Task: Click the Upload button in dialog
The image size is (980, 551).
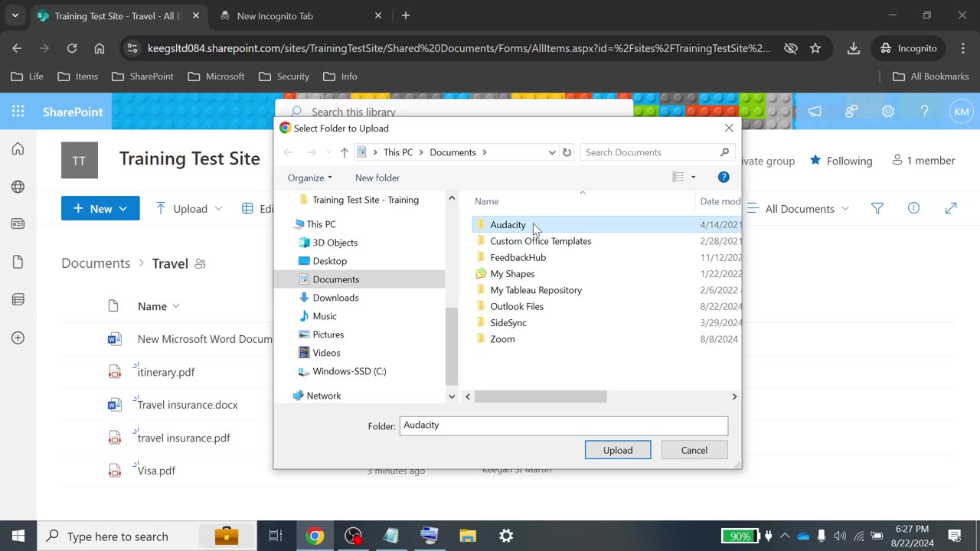Action: pyautogui.click(x=618, y=450)
